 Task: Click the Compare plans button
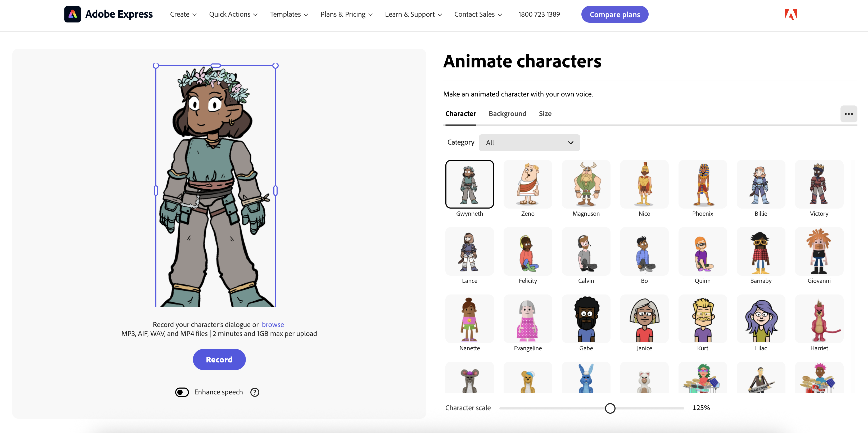(x=614, y=15)
